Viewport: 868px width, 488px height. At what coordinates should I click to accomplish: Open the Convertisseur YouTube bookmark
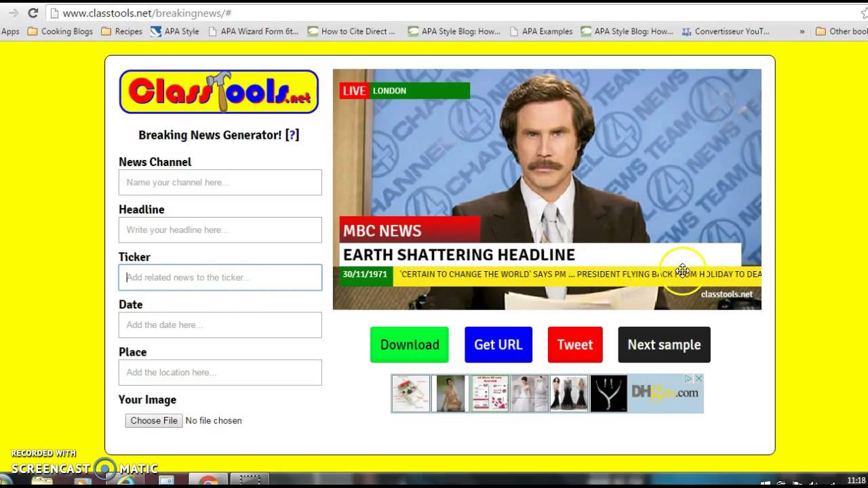pos(726,31)
